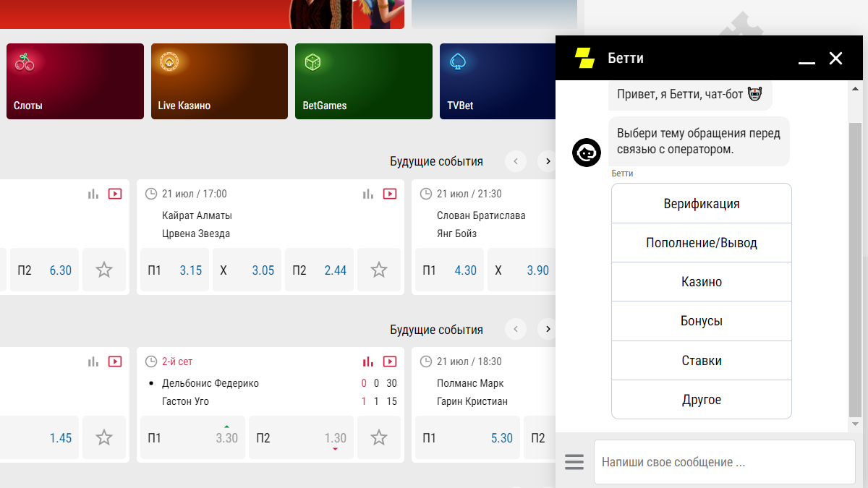Add Кайрат Алматы match to favorites star
868x488 pixels.
pyautogui.click(x=379, y=270)
